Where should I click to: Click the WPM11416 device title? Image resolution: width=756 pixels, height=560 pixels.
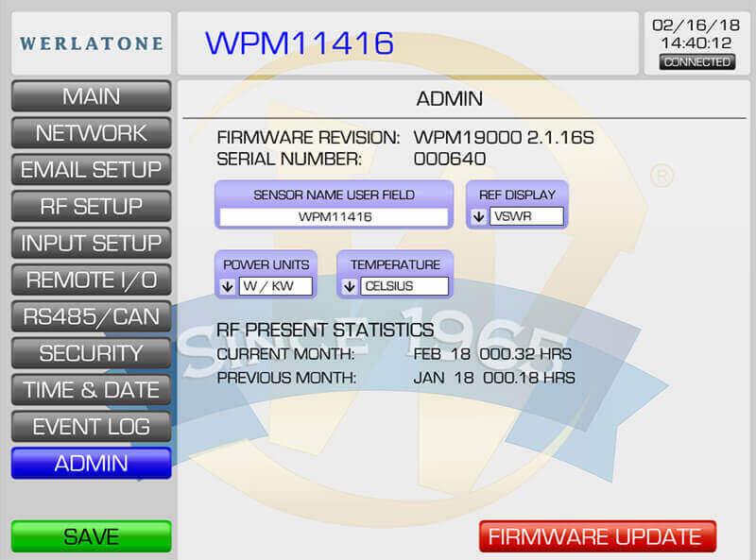(300, 42)
